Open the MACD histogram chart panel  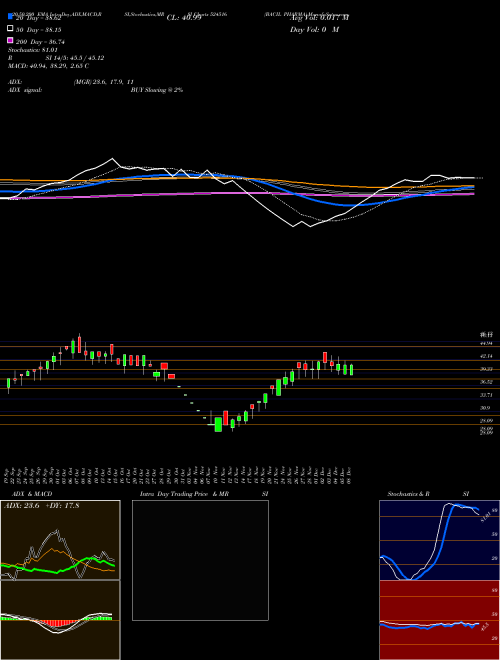(60, 620)
